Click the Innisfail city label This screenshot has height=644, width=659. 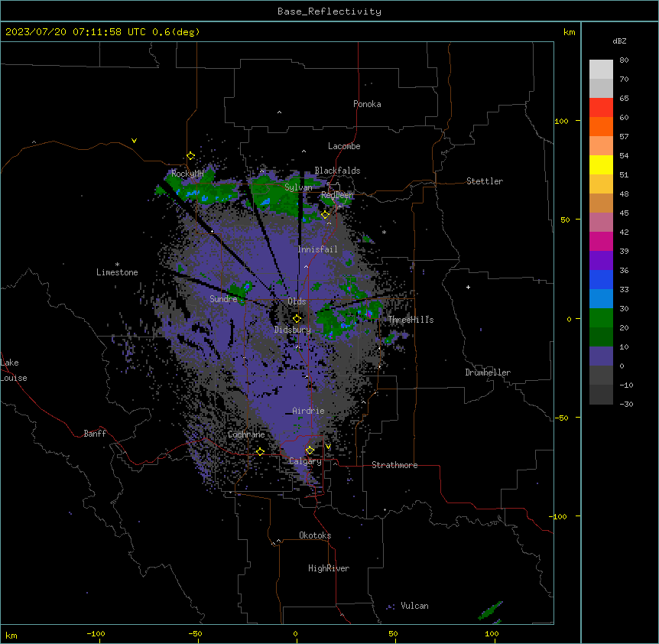point(317,249)
